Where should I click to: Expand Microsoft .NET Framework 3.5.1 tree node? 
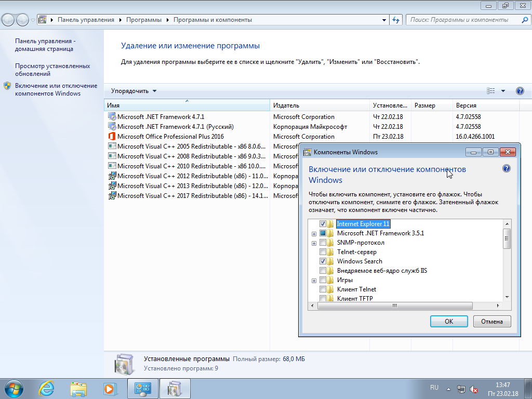(x=314, y=234)
